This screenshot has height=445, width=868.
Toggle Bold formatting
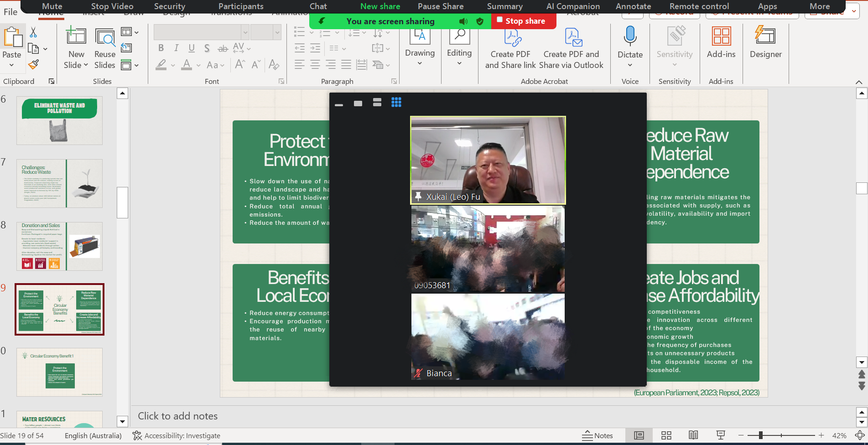tap(161, 48)
